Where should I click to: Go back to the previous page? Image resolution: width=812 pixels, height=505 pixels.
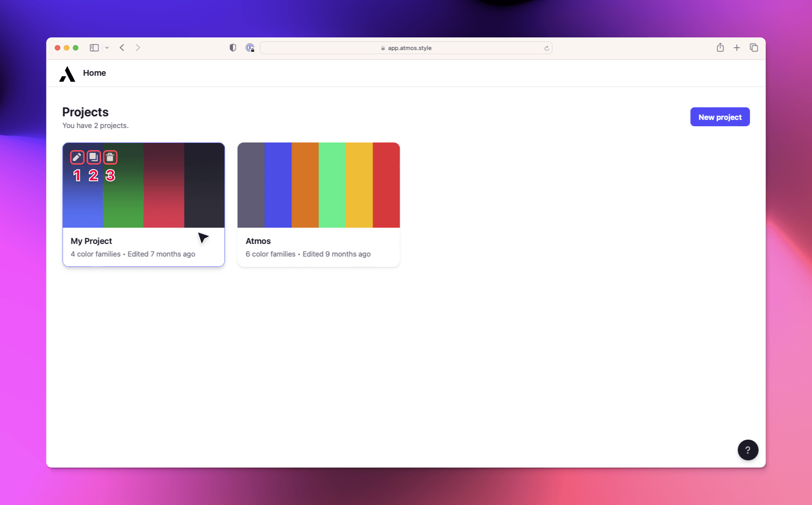122,48
